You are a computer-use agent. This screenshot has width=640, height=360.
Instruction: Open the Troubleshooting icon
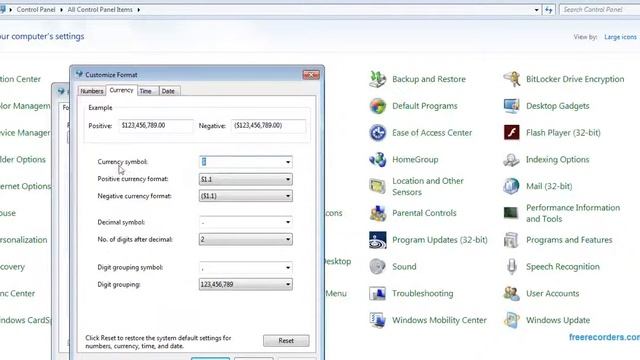pyautogui.click(x=378, y=293)
